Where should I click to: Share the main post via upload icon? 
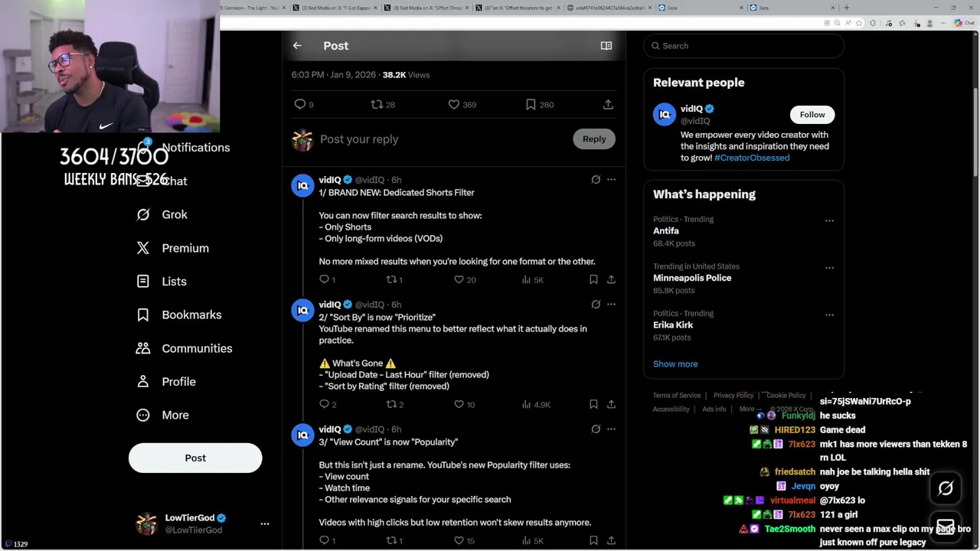[608, 104]
